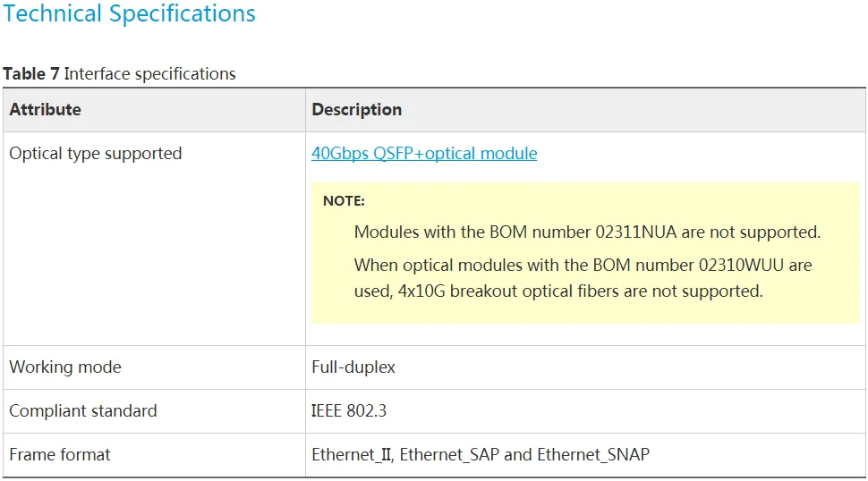Select the Table 7 Interface specifications caption
This screenshot has width=868, height=481.
120,73
